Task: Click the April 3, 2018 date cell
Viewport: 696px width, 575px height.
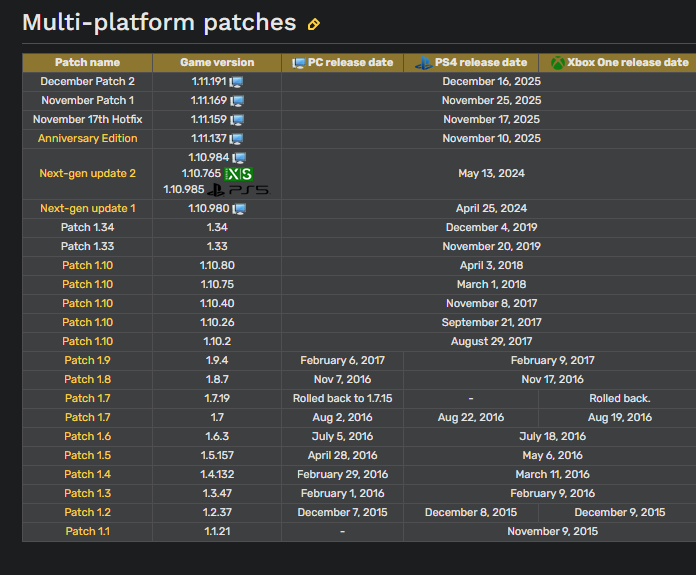Action: coord(491,266)
